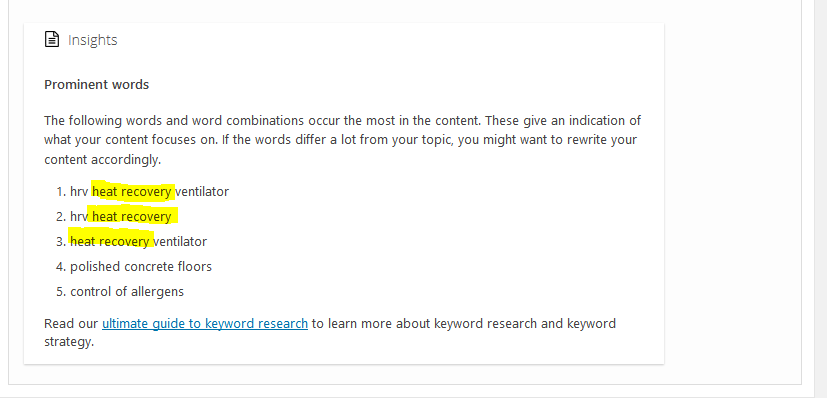Click 'polished concrete floors' list item
The height and width of the screenshot is (398, 827).
(x=141, y=267)
